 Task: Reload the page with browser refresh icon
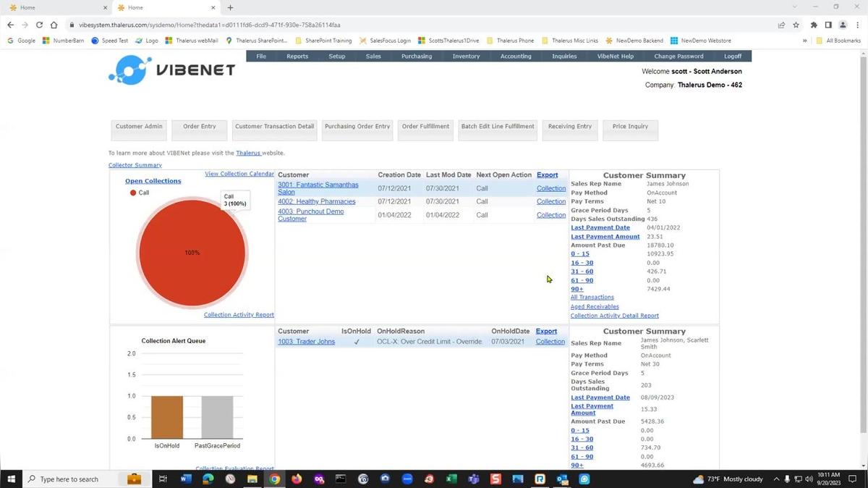point(39,25)
